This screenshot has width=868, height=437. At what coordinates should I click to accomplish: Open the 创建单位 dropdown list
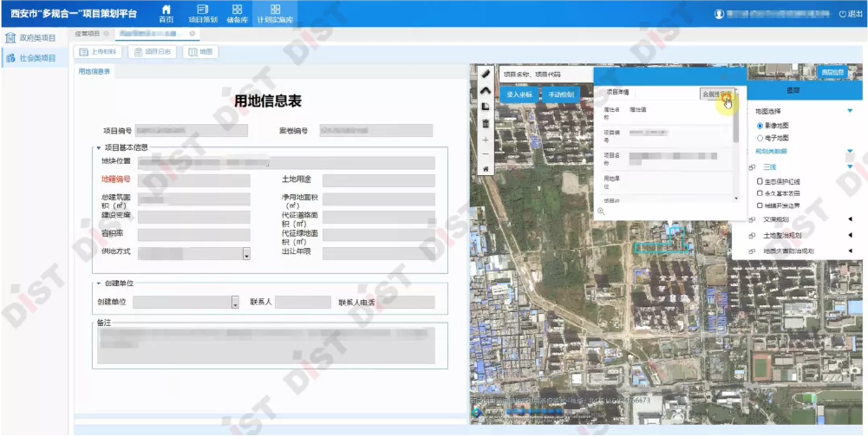[x=235, y=303]
